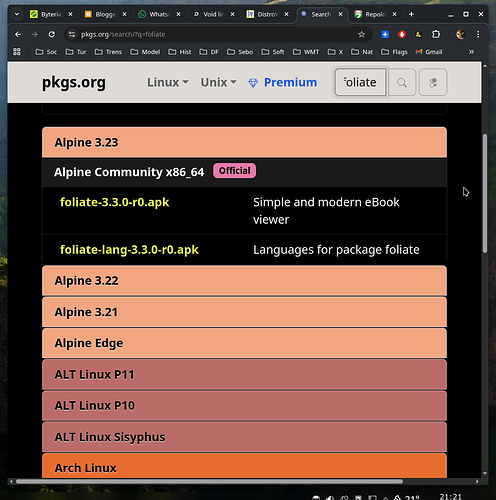Bookmark this page with the star icon

[x=361, y=34]
